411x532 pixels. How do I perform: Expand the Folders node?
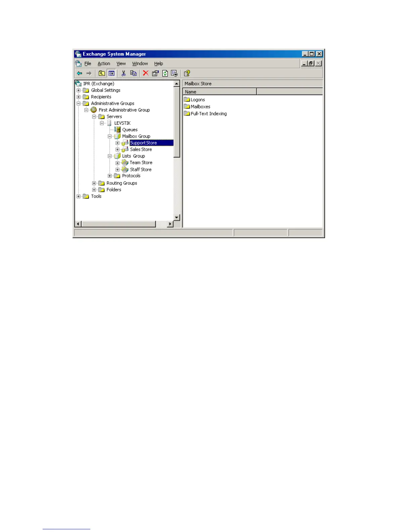94,190
